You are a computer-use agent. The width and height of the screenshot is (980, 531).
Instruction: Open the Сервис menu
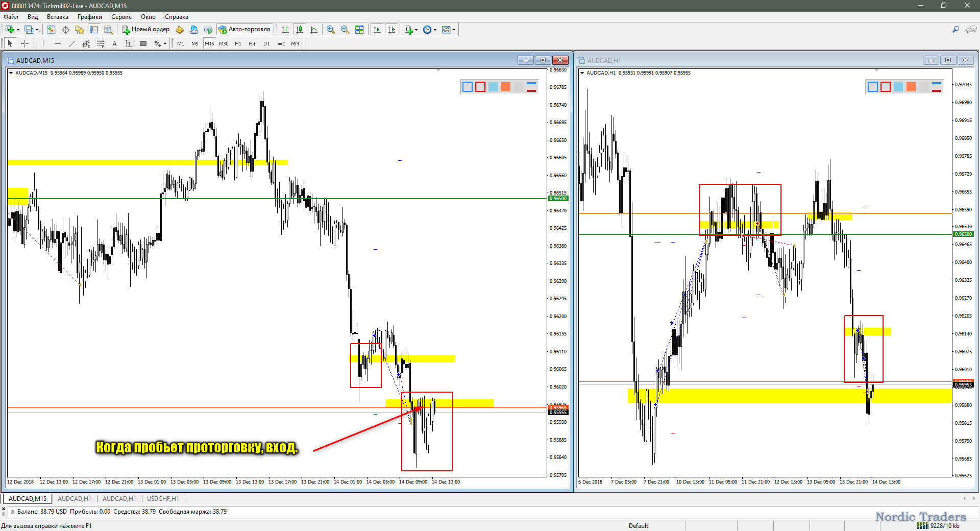click(121, 17)
